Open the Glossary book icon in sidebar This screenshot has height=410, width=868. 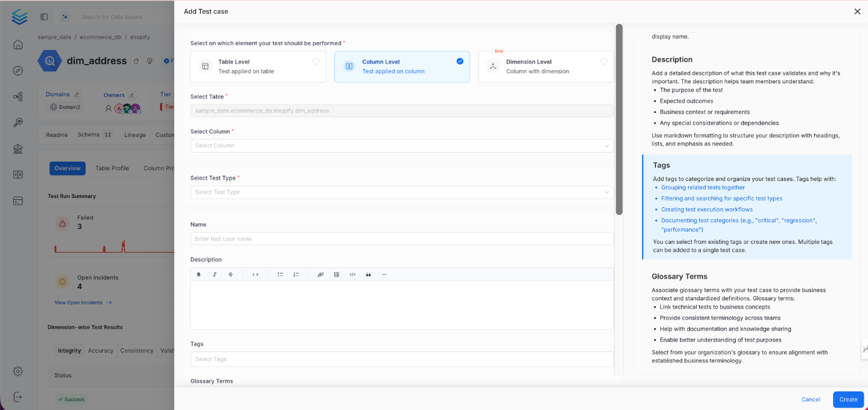click(18, 175)
